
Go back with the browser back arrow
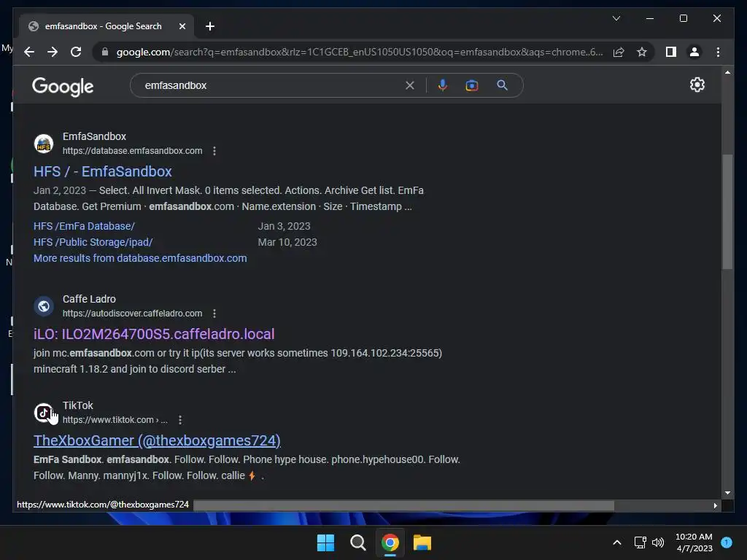pos(29,52)
